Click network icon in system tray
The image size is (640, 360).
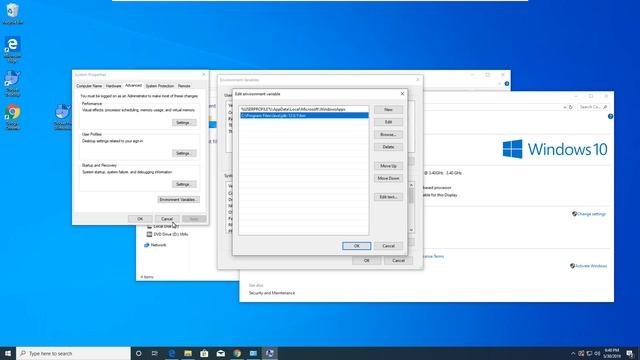[589, 353]
